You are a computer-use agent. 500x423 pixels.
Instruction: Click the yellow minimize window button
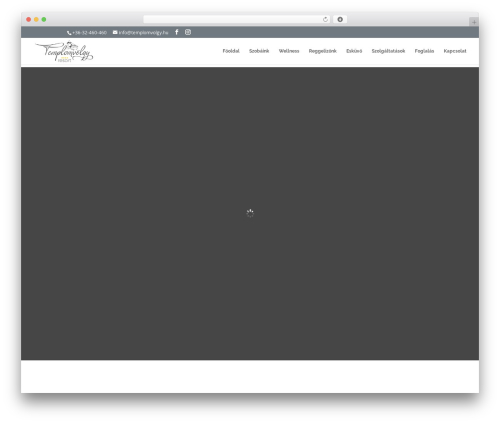36,19
